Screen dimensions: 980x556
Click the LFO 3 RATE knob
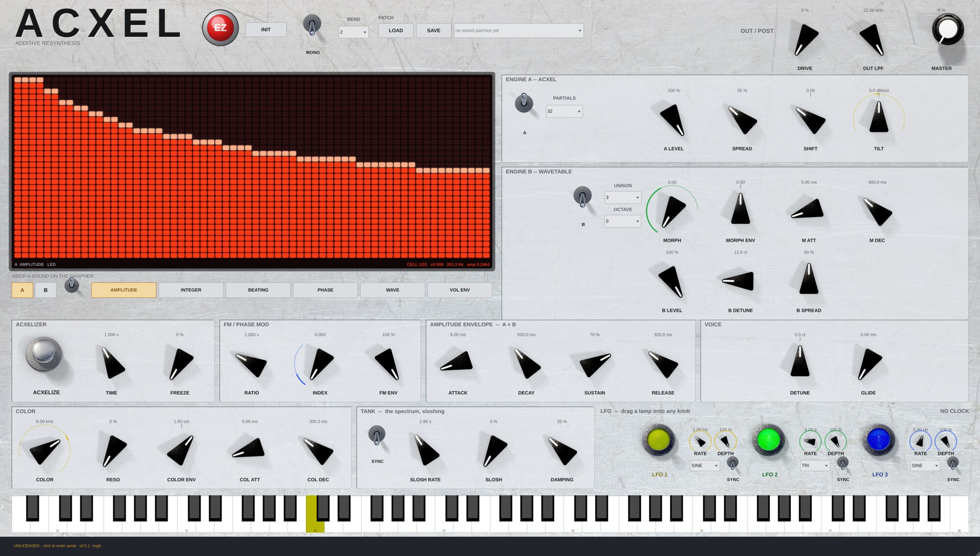pyautogui.click(x=921, y=441)
